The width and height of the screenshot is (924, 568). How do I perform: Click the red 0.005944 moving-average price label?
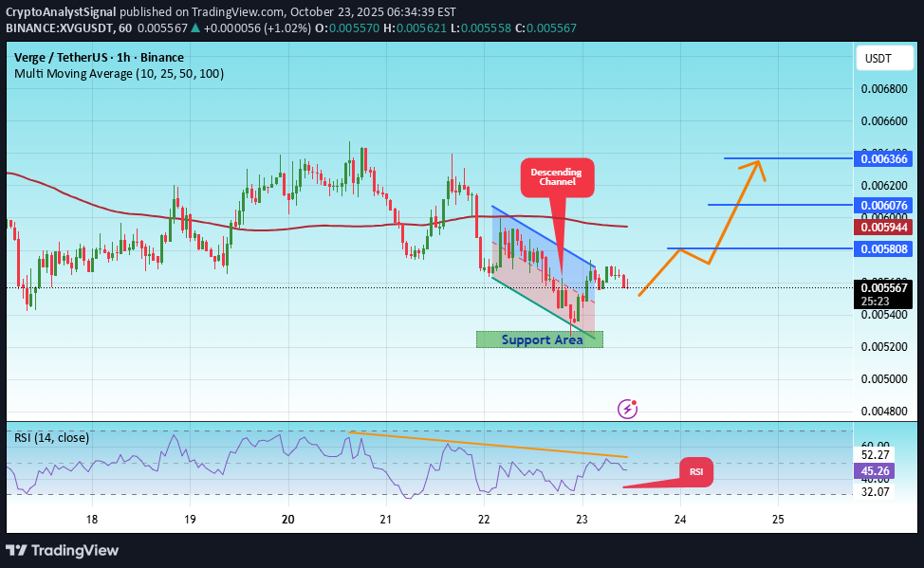pyautogui.click(x=882, y=228)
